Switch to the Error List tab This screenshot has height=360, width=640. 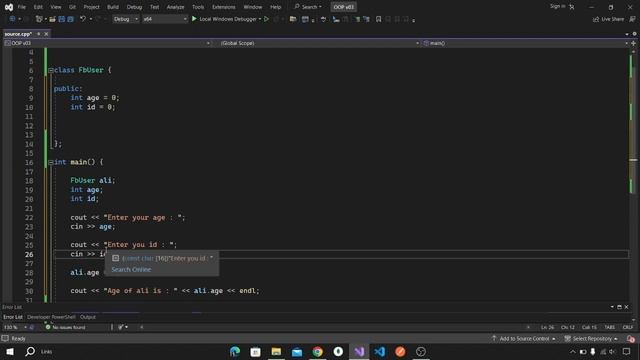coord(13,317)
